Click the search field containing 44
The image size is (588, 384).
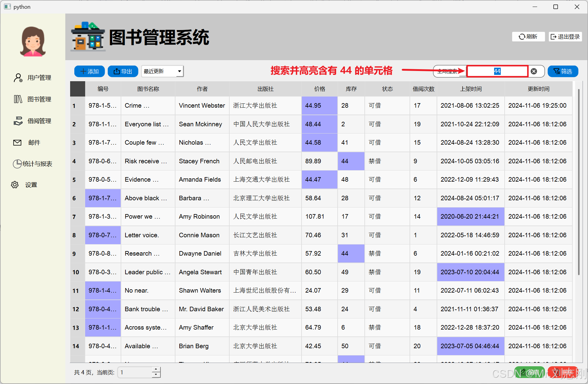pyautogui.click(x=497, y=71)
